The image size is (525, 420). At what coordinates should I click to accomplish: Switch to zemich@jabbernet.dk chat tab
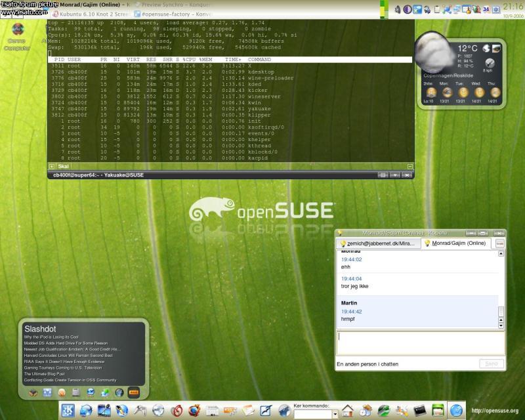pos(377,243)
